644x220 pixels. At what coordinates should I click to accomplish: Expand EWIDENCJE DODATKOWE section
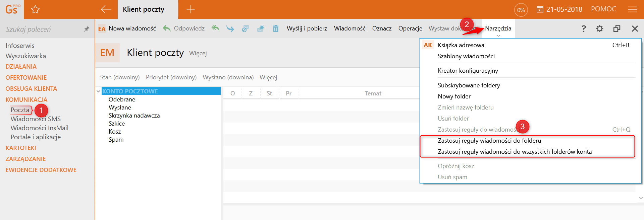pos(41,170)
